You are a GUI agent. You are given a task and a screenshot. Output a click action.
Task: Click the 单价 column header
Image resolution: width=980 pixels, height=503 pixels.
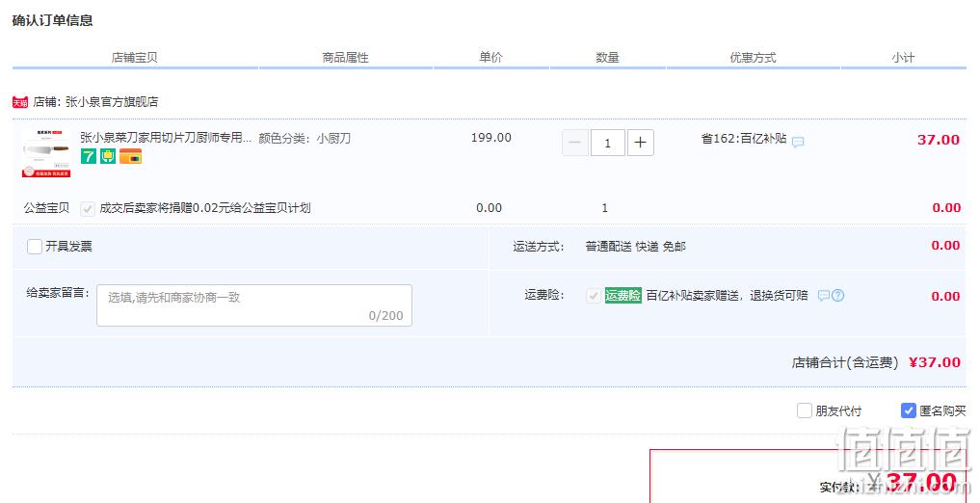tap(490, 58)
